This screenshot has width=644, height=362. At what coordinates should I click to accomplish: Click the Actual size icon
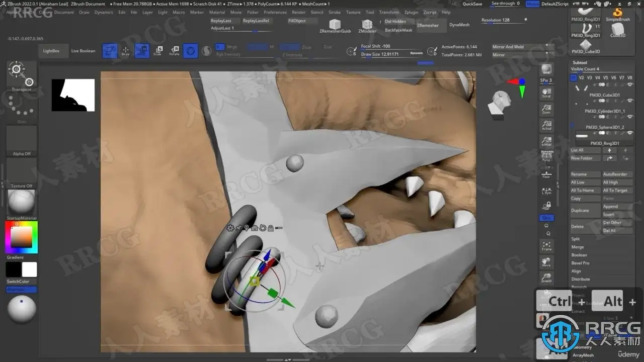[546, 125]
